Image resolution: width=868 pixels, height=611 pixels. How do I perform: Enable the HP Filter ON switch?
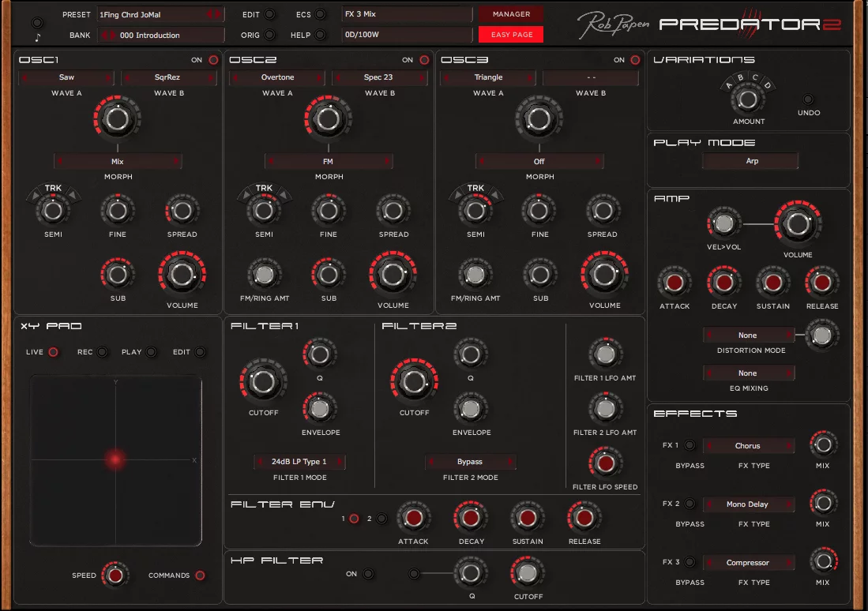368,574
